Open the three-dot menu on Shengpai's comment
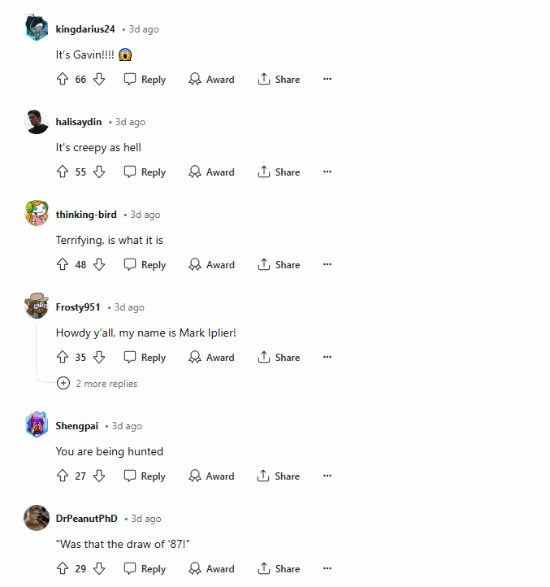This screenshot has width=550, height=587. pos(327,476)
